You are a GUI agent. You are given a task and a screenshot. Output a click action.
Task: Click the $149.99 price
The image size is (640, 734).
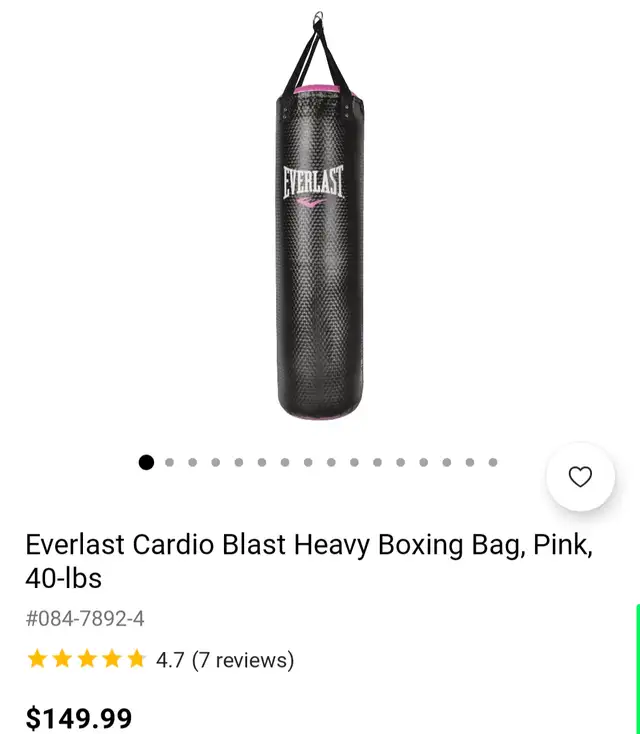click(79, 718)
